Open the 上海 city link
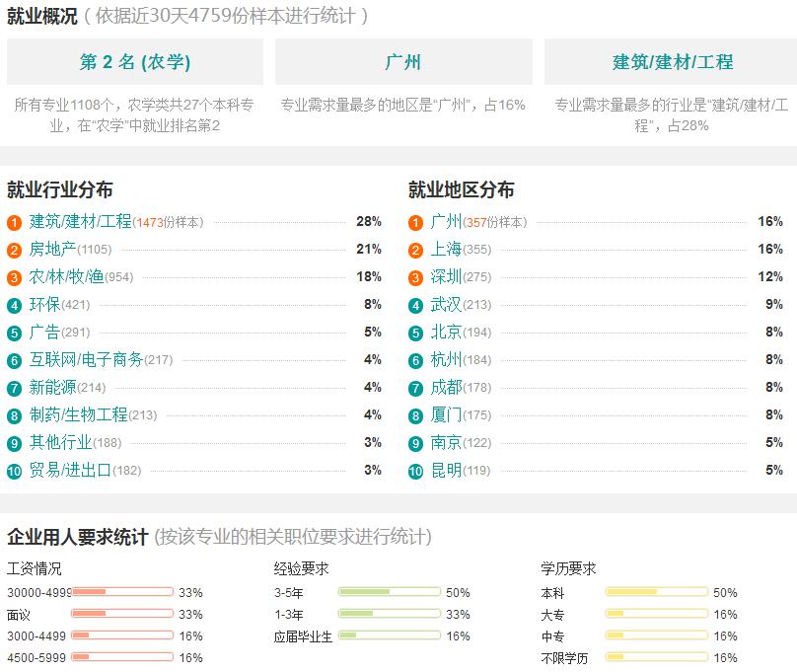Viewport: 797px width, 672px height. point(446,249)
